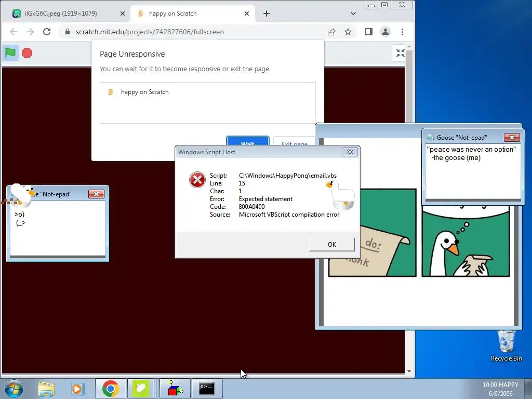The height and width of the screenshot is (399, 532).
Task: Click the Goose Not-epad title icon
Action: pyautogui.click(x=430, y=137)
